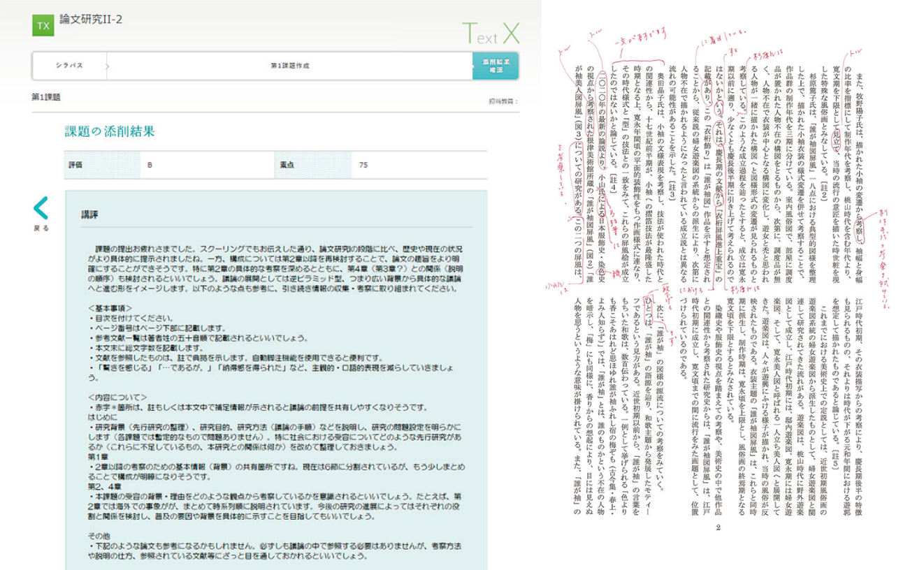Select the 添削結果確認 step button
The image size is (924, 570).
tap(496, 66)
